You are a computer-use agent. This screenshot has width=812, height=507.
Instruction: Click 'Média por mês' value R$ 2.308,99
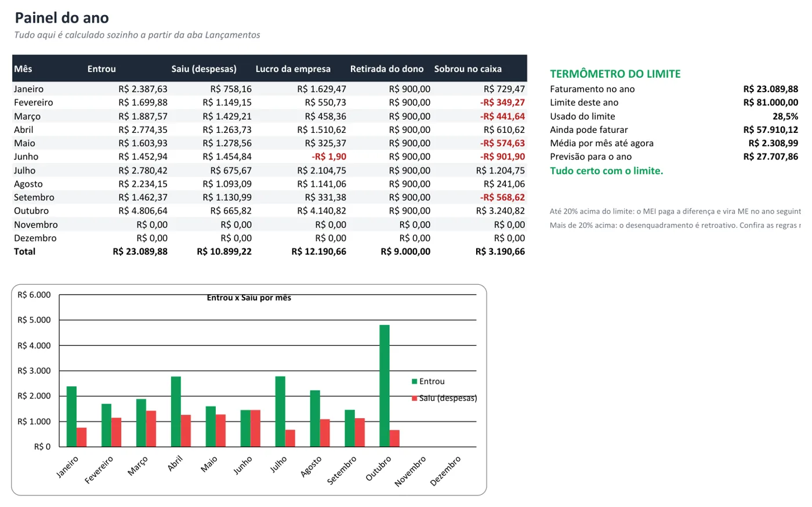click(x=773, y=143)
